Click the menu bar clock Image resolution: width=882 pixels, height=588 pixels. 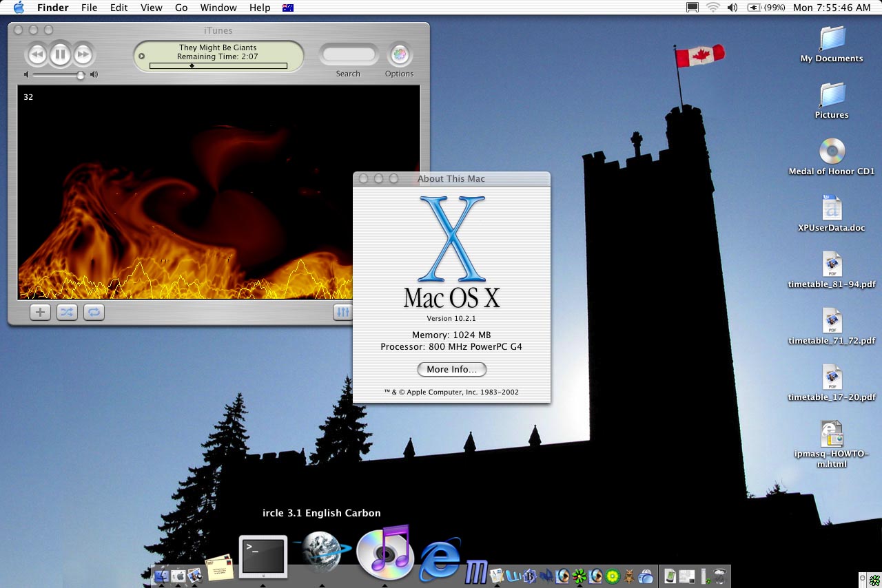(x=832, y=8)
